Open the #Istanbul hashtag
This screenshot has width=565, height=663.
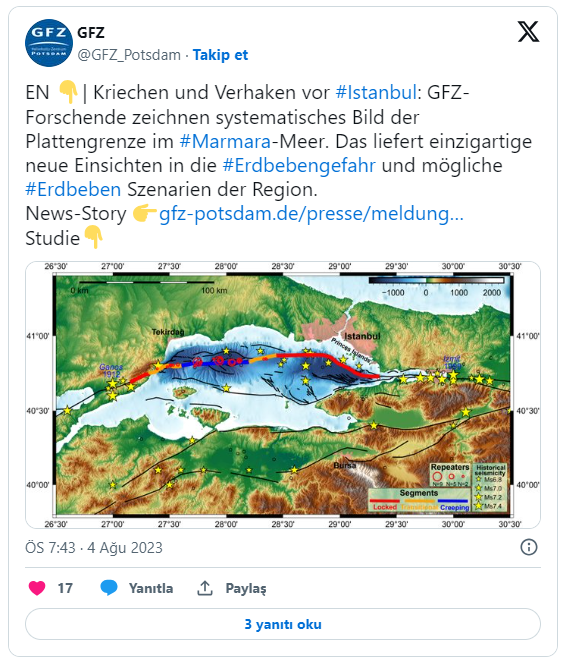click(x=376, y=93)
